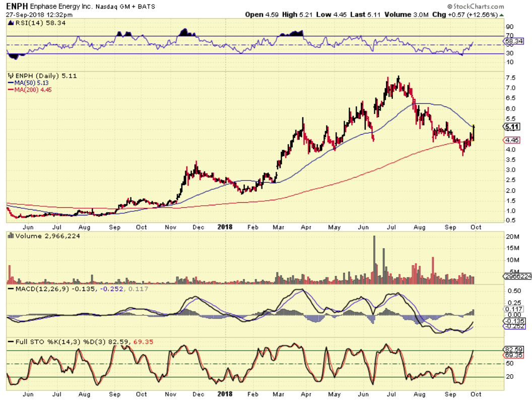
Task: Click the MACD(12,26,9) -0.135 label
Action: (50, 289)
